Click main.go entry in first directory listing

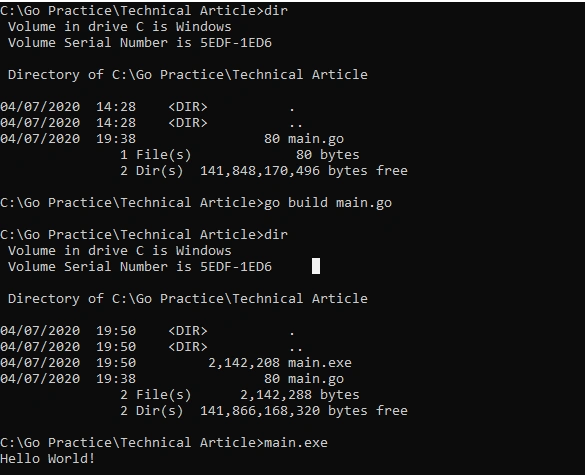(316, 139)
